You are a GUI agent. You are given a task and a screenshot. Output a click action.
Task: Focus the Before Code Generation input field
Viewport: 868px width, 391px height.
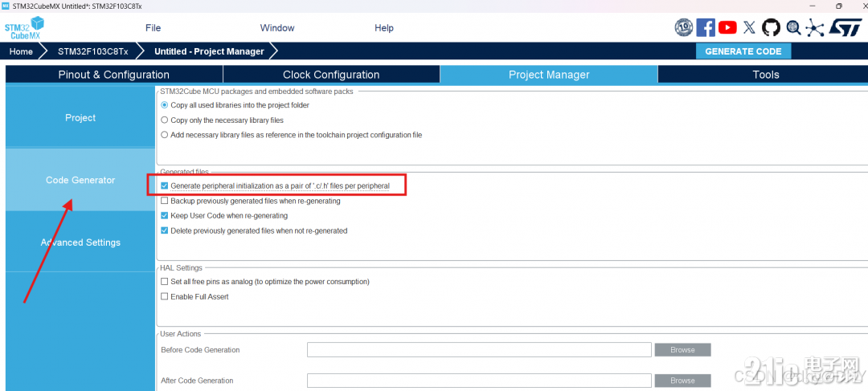479,350
